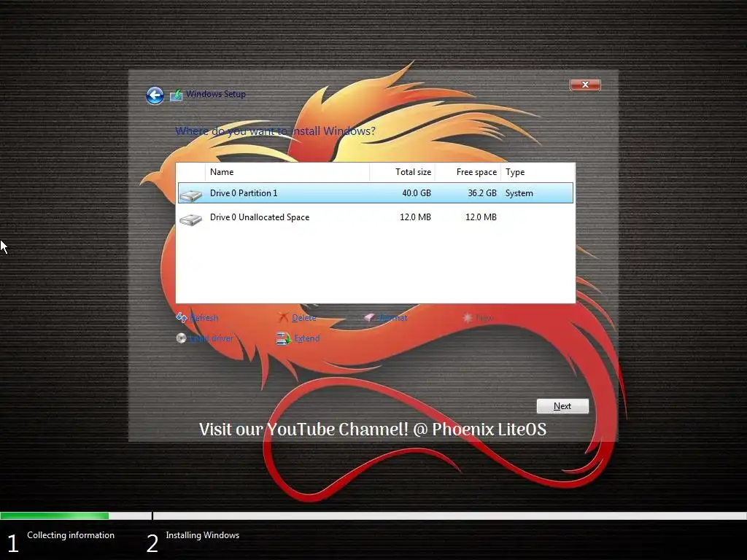The height and width of the screenshot is (560, 747).
Task: Click the red X Delete icon
Action: coord(284,318)
